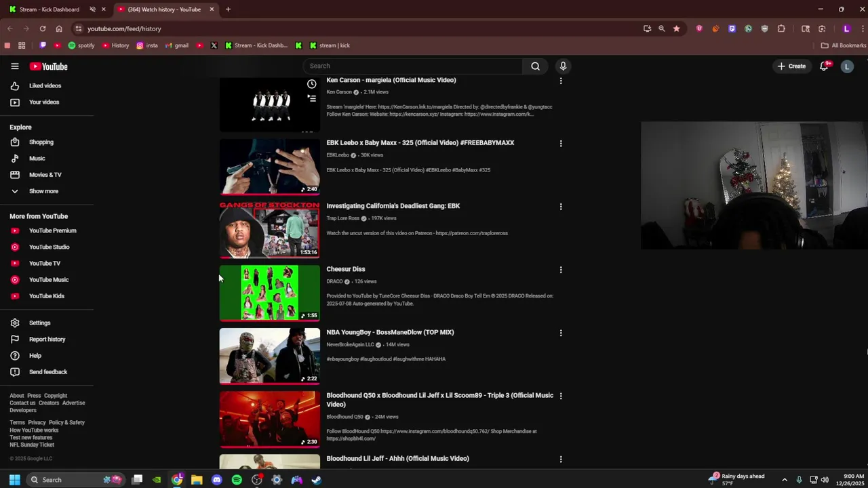Open YouTube Music in the sidebar
Image resolution: width=868 pixels, height=488 pixels.
tap(48, 280)
